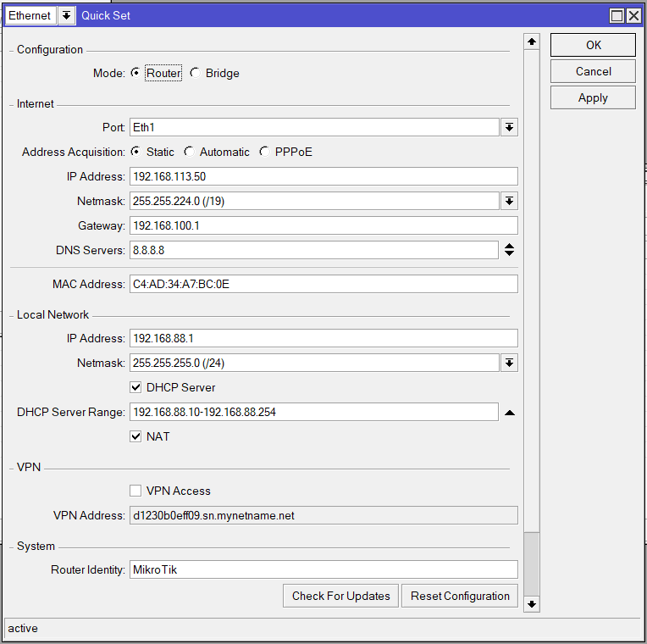Click the Apply button
Screen dimensions: 647x644
pyautogui.click(x=593, y=97)
